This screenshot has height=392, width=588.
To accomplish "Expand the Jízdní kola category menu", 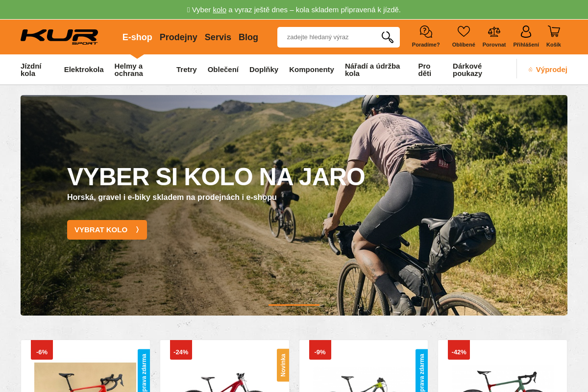I will coord(31,70).
